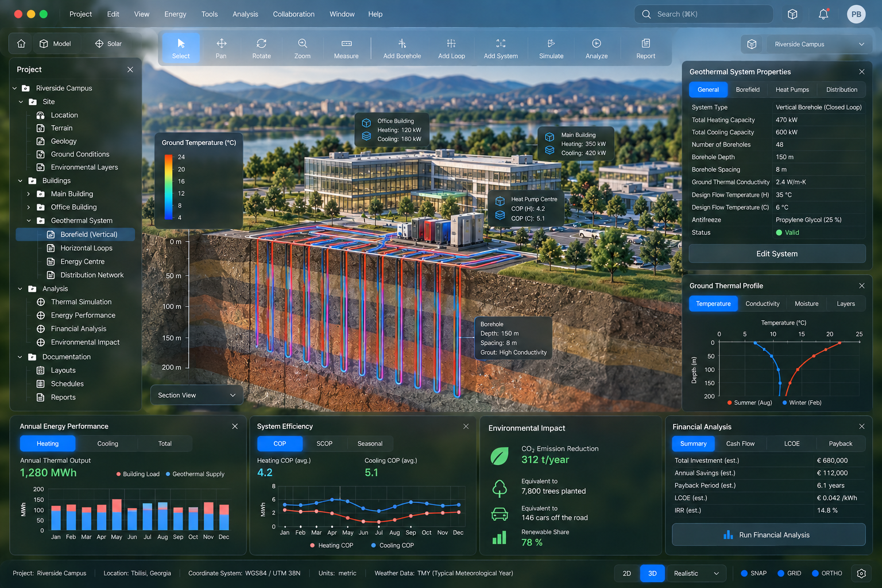The height and width of the screenshot is (588, 882).
Task: Toggle GRID option
Action: 789,573
